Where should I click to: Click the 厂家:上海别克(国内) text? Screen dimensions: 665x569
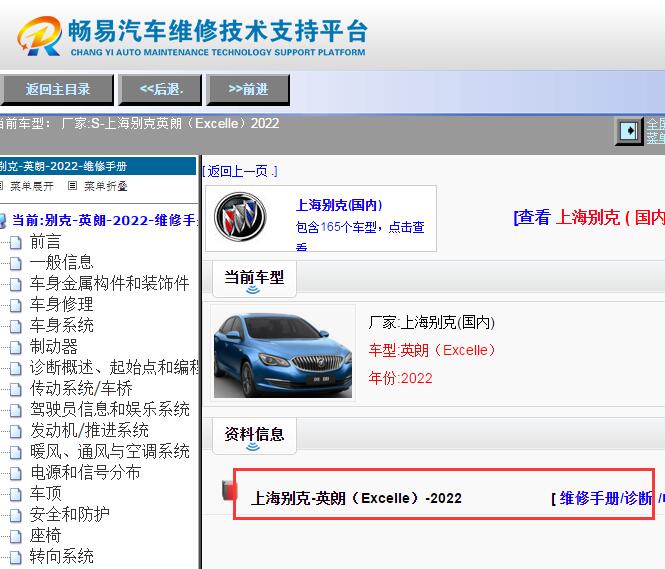pyautogui.click(x=431, y=323)
